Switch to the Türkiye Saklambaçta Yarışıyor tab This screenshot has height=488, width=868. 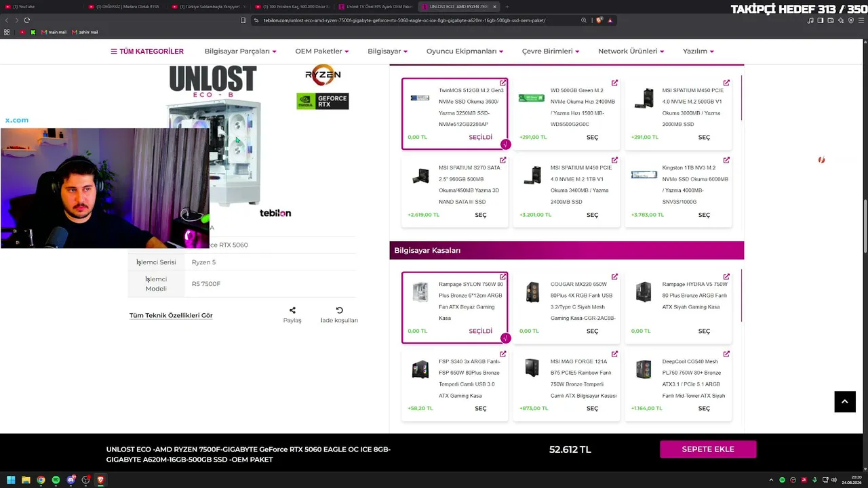click(209, 7)
